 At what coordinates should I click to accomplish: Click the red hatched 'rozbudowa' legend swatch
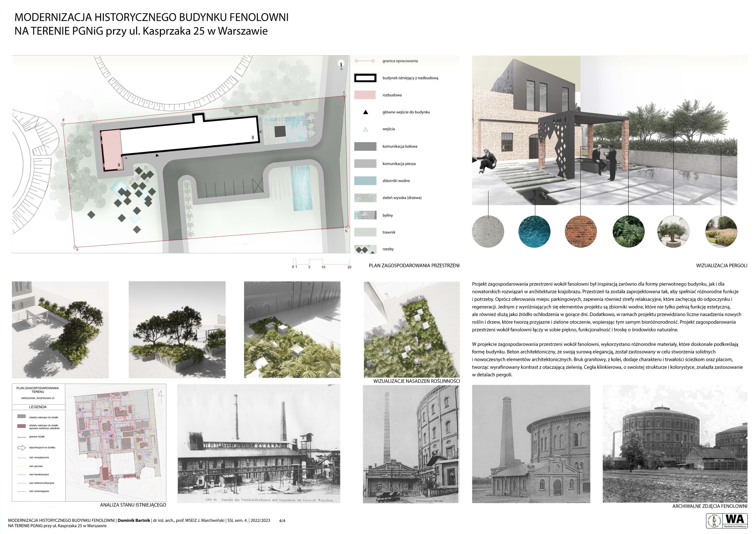pyautogui.click(x=365, y=95)
